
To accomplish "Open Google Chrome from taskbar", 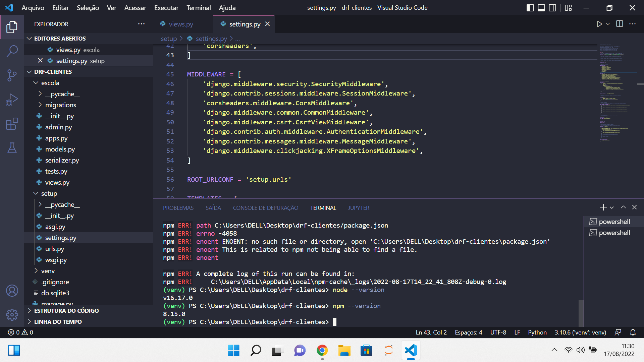I will [x=322, y=351].
